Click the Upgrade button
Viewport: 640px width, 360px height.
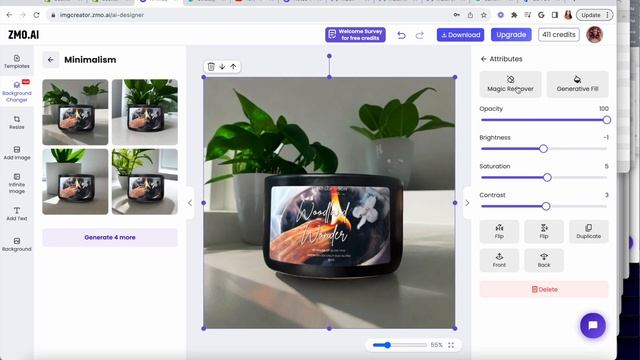(511, 35)
